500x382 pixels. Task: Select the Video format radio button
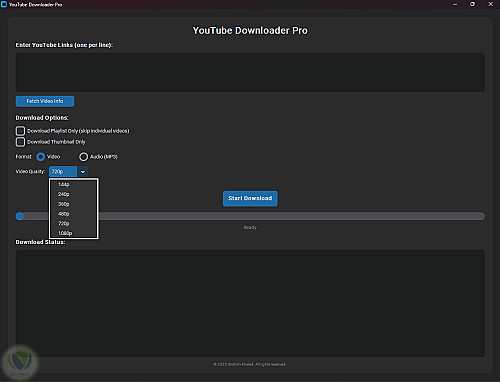click(x=41, y=157)
